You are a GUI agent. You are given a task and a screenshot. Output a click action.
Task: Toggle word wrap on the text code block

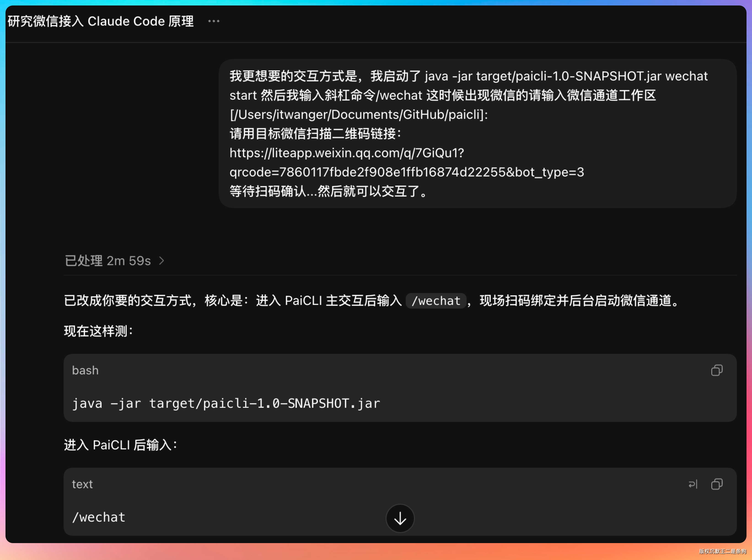(x=693, y=484)
